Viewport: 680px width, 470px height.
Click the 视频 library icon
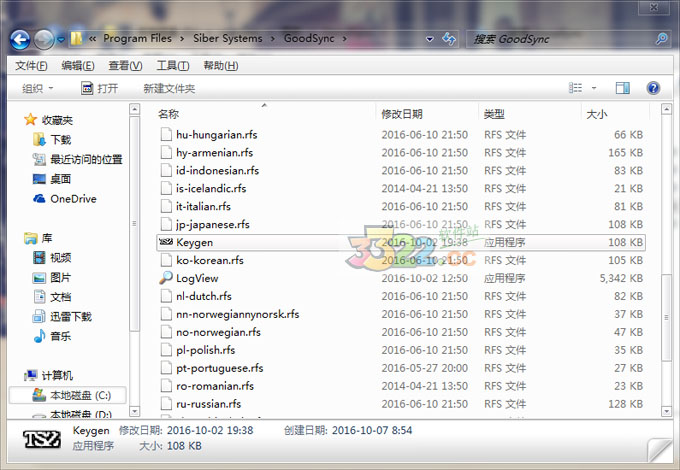(x=39, y=258)
